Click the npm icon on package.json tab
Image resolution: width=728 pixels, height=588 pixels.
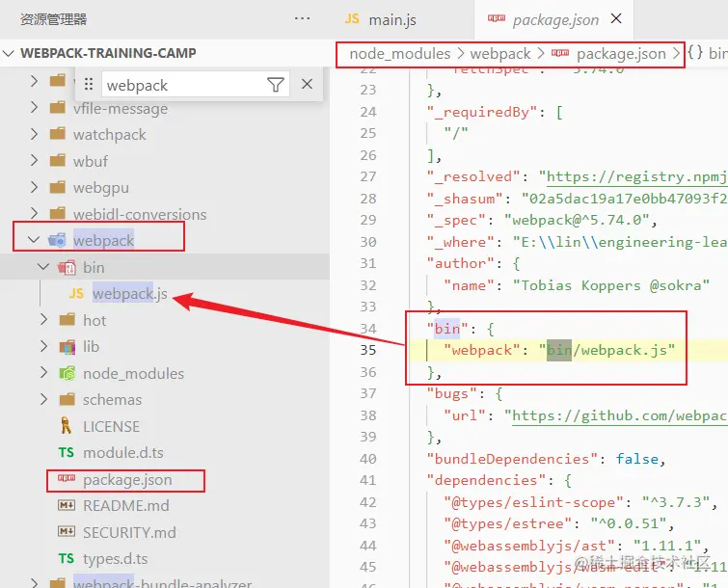point(497,18)
